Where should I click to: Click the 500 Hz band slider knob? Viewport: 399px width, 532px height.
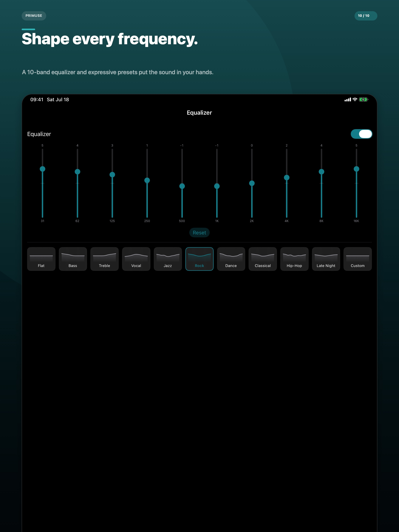coord(182,186)
